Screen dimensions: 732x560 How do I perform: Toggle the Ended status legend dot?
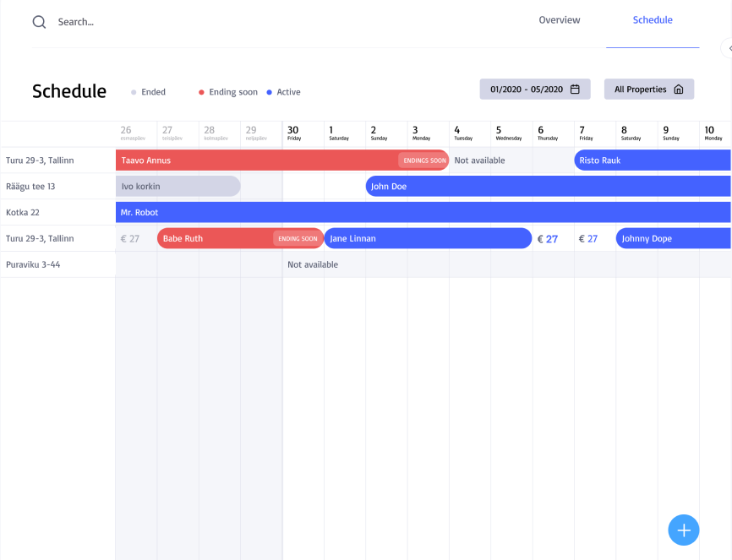(134, 93)
